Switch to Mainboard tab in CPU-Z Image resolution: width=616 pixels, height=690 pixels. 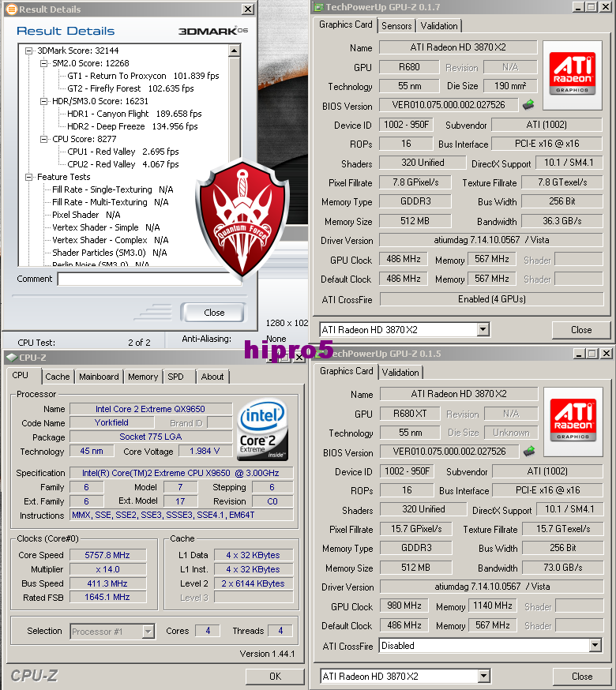click(99, 377)
